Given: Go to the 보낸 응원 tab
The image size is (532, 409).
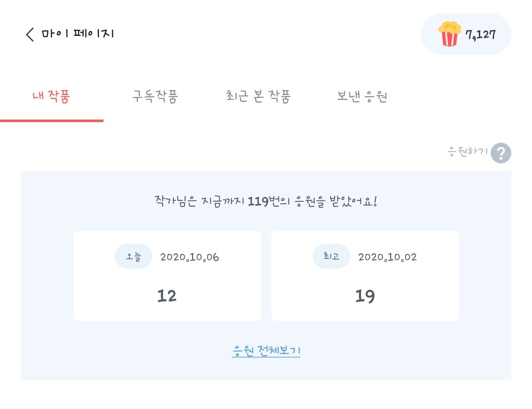Looking at the screenshot, I should (x=362, y=96).
